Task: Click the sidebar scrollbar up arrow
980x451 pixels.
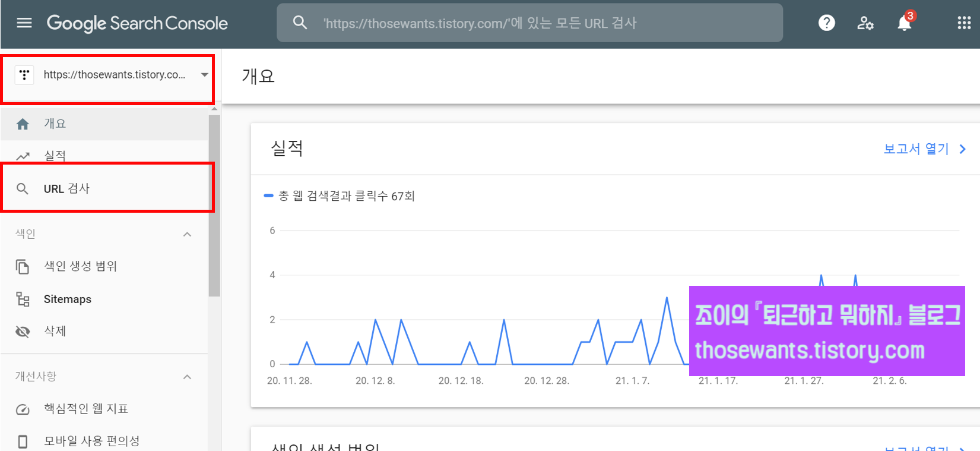Action: click(x=214, y=109)
